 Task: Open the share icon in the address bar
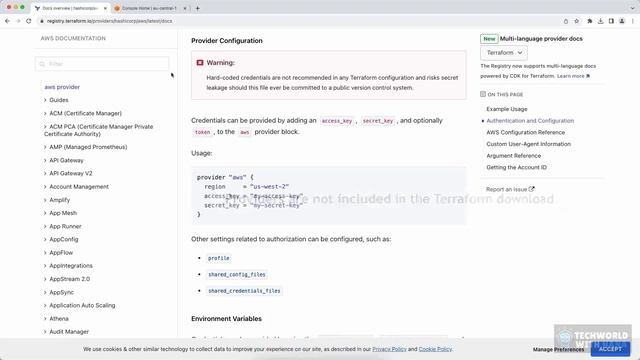[x=566, y=21]
